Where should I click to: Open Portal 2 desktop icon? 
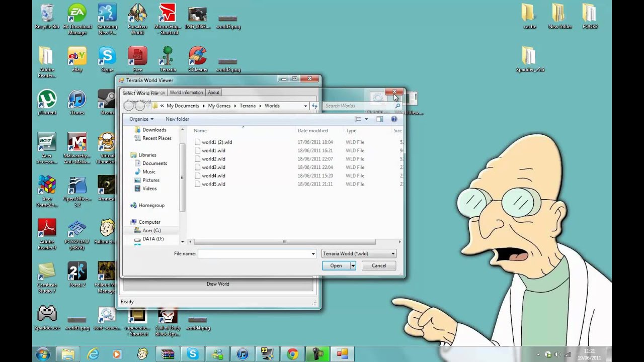(x=77, y=275)
